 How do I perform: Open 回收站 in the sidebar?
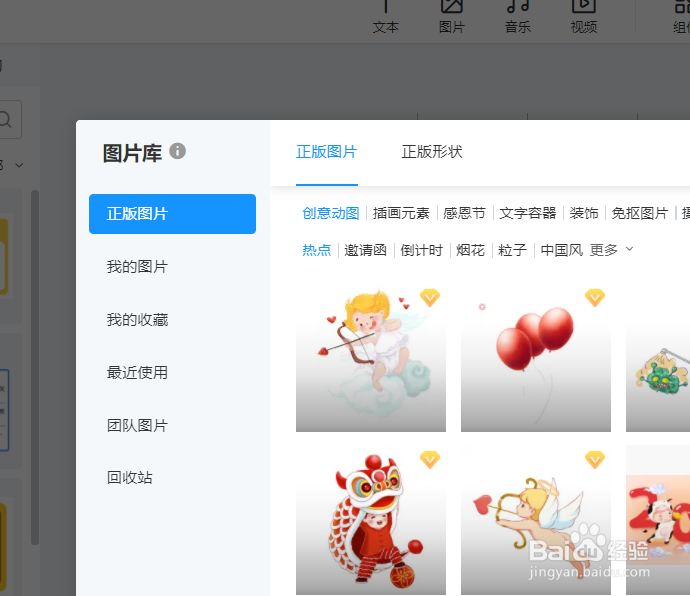coord(130,478)
